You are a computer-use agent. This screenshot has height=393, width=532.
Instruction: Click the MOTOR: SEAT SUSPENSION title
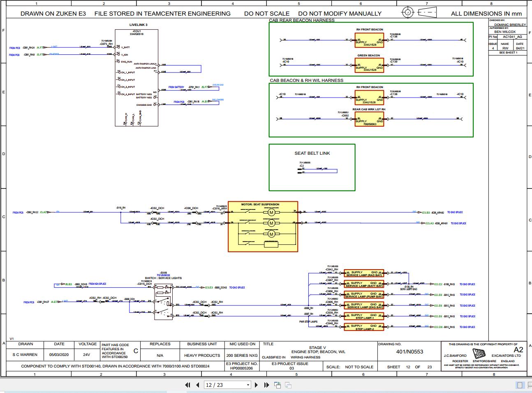click(x=260, y=205)
